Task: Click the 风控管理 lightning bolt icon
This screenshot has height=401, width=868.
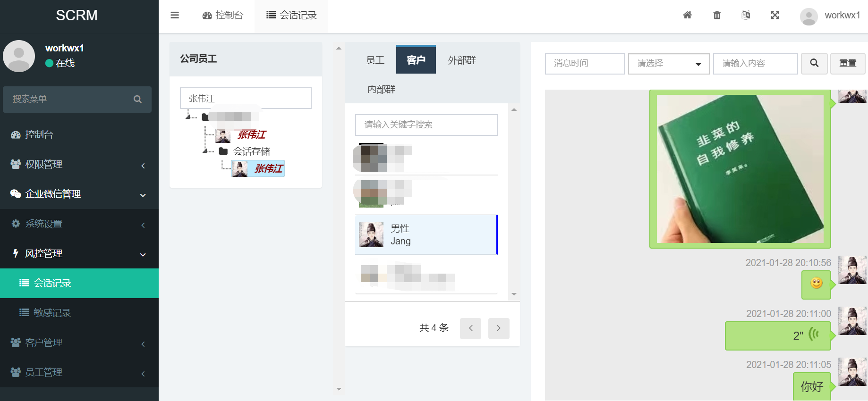Action: click(x=16, y=253)
